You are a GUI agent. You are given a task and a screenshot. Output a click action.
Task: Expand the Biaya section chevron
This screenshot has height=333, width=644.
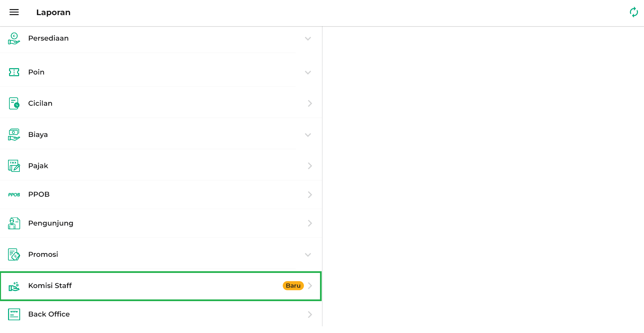tap(308, 135)
